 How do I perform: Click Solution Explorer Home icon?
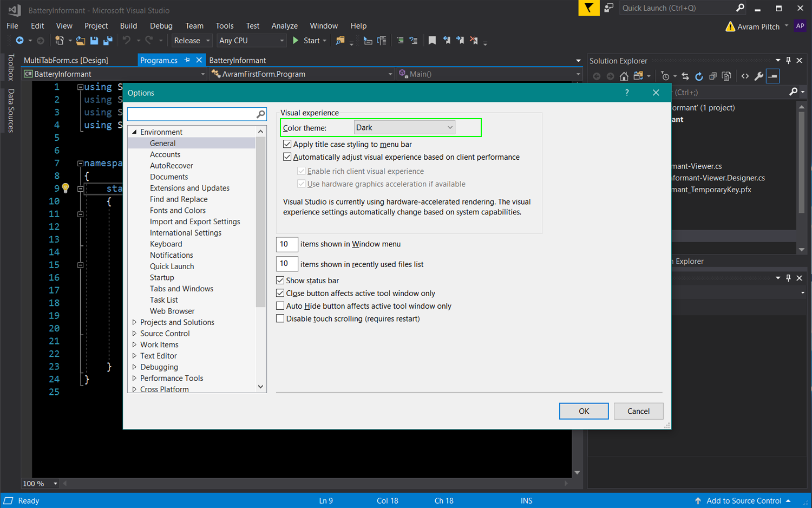pyautogui.click(x=624, y=76)
